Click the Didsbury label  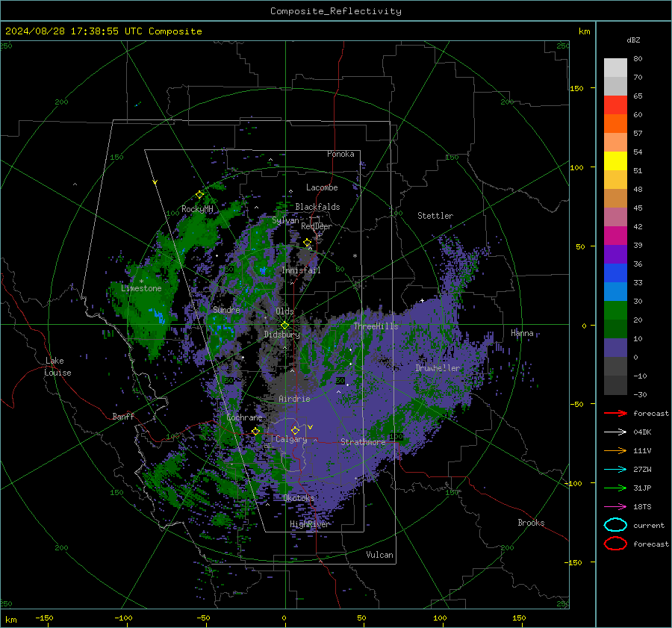281,335
